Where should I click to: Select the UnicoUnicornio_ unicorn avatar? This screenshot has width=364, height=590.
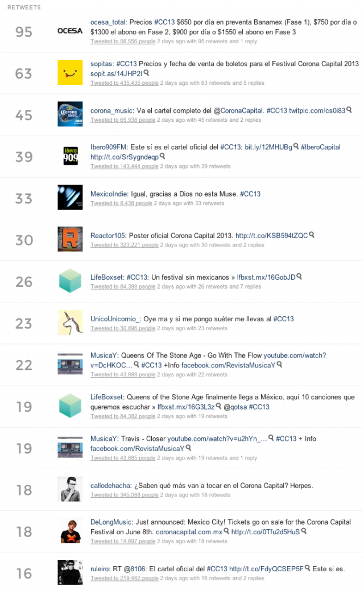(x=70, y=322)
